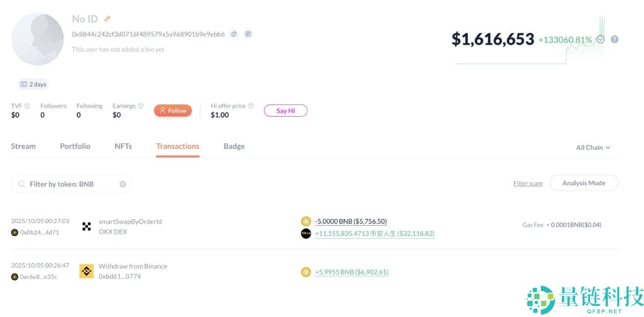Click the pencil edit icon beside No ID
Screen dimensions: 644x317
coord(107,19)
